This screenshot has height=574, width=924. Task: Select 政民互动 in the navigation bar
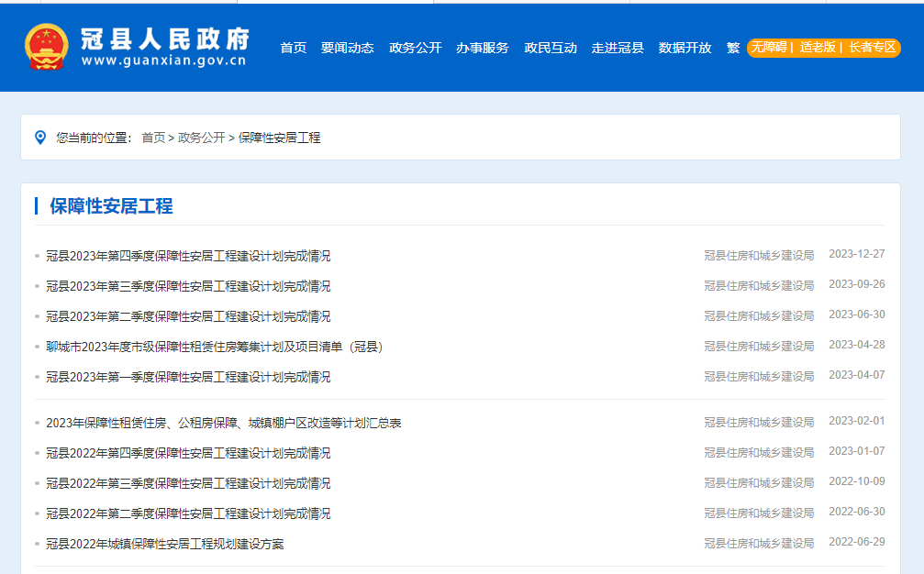pyautogui.click(x=551, y=48)
